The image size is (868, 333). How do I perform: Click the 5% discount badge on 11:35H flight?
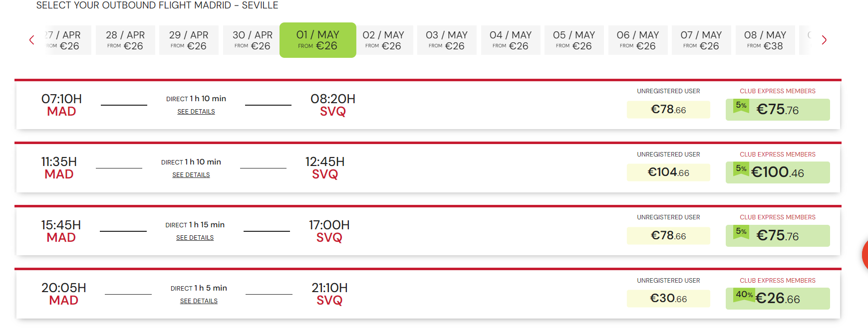click(741, 169)
